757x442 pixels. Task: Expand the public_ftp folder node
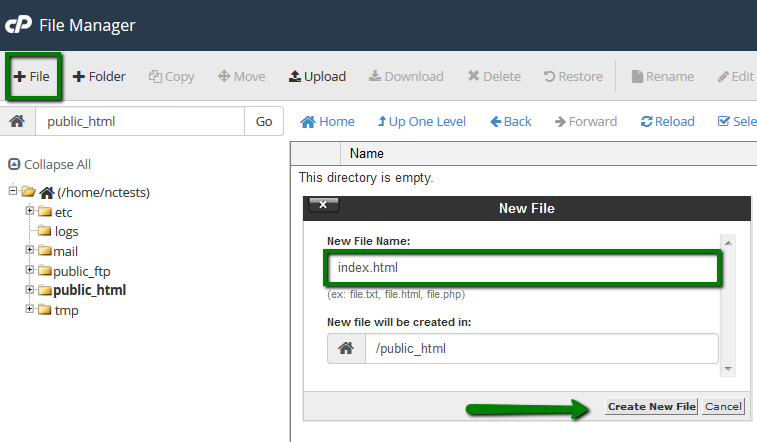30,270
